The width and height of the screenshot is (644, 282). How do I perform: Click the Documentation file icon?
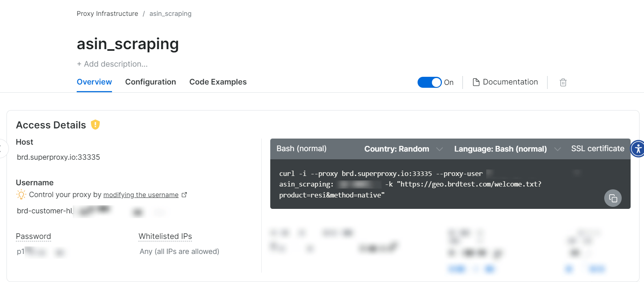pos(476,82)
